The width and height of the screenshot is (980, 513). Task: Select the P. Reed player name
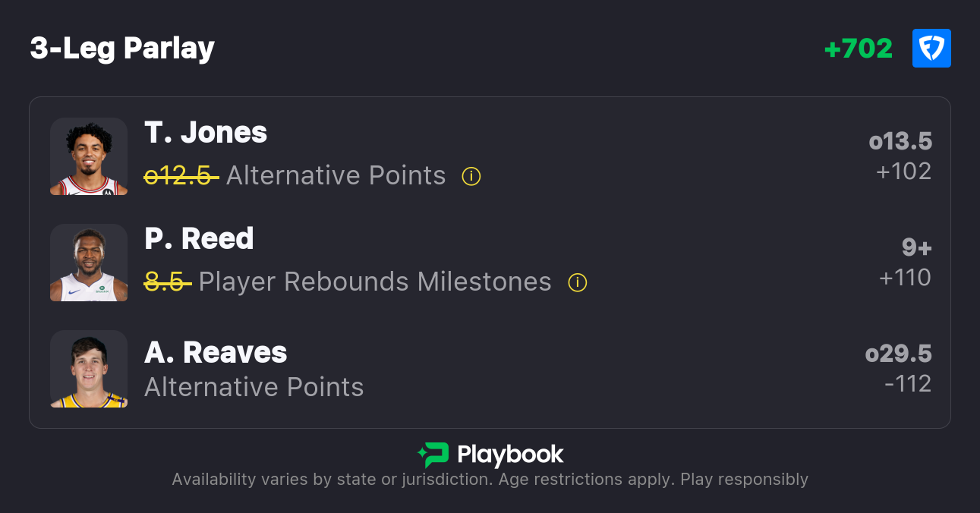pyautogui.click(x=199, y=239)
